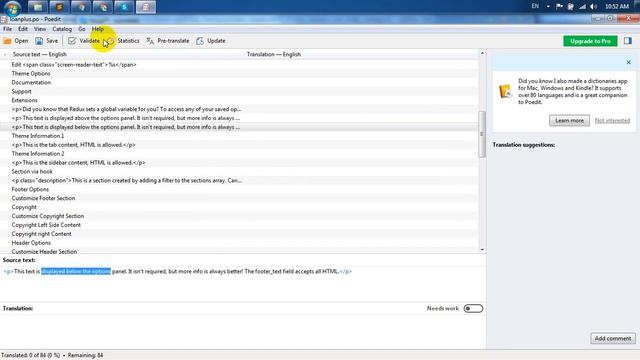Viewport: 640px width, 360px height.
Task: Toggle the sidebar visibility icon
Action: [x=628, y=41]
